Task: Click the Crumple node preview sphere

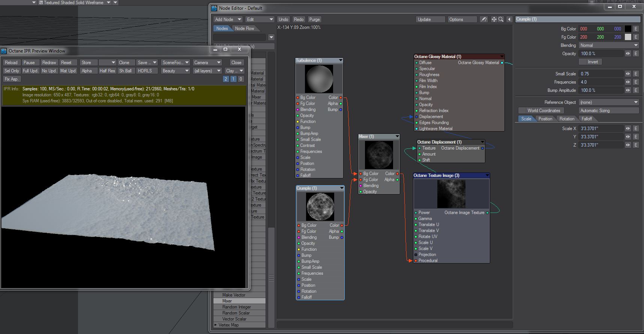Action: [320, 207]
